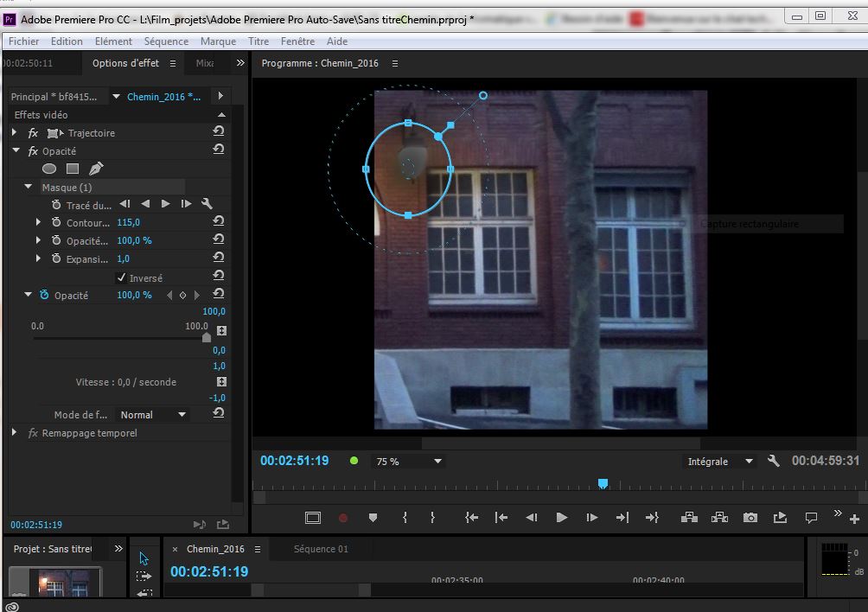Viewport: 868px width, 612px height.
Task: Toggle the Contour progressif stopwatch
Action: coord(56,223)
